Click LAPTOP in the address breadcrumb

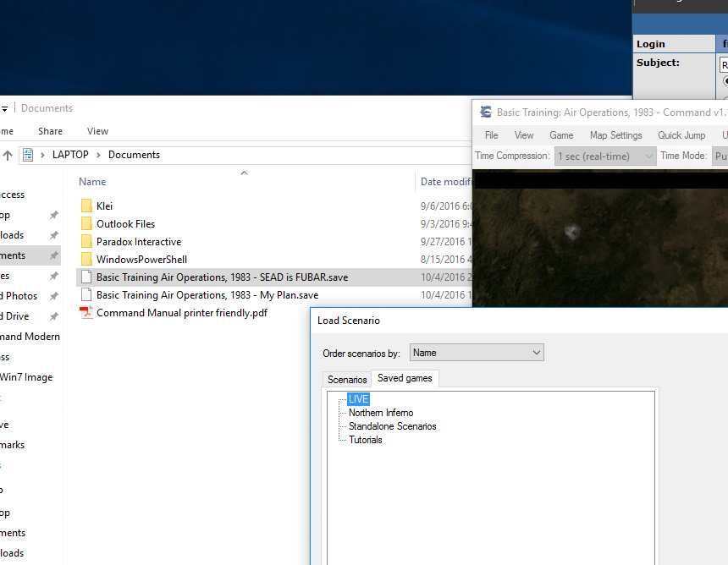point(70,155)
